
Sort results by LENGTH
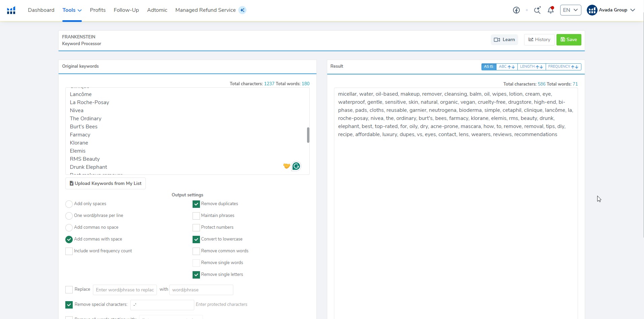(x=532, y=67)
